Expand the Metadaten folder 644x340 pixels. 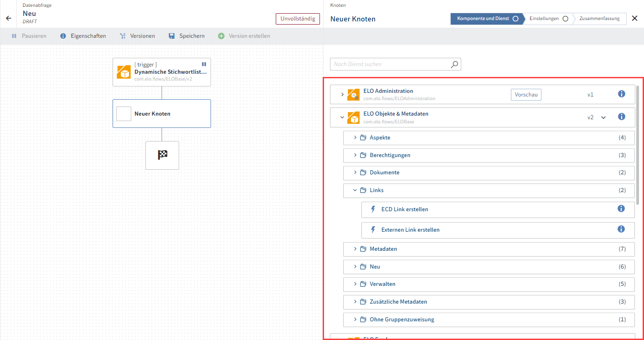point(355,249)
